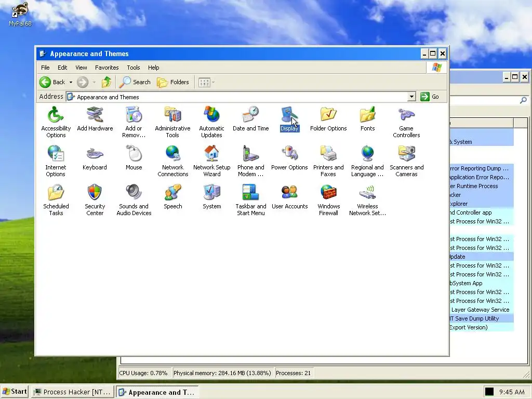The width and height of the screenshot is (532, 399).
Task: Click Appearance and Themes taskbar button
Action: pyautogui.click(x=157, y=392)
